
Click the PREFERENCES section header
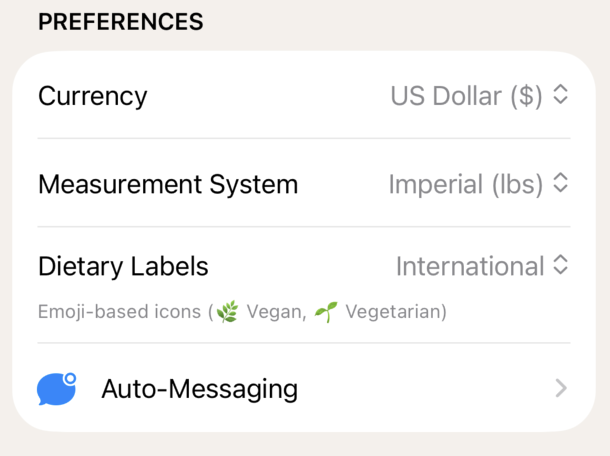click(x=120, y=22)
